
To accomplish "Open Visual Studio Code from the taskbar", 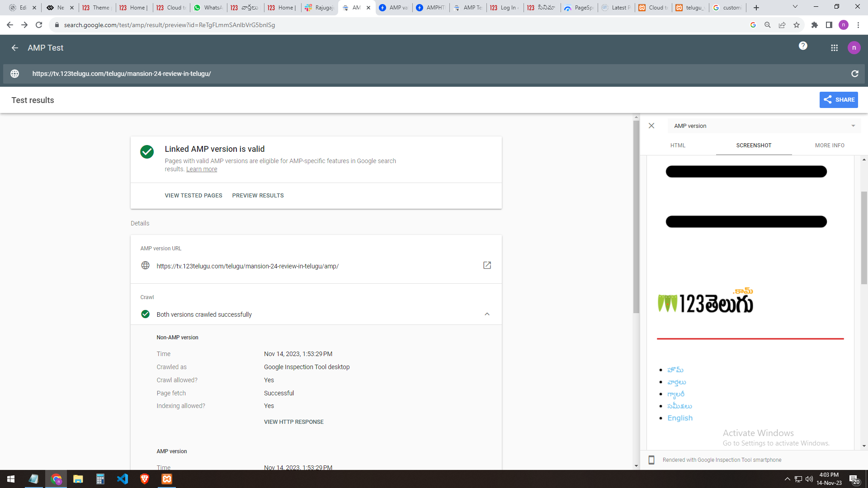I will pyautogui.click(x=123, y=479).
